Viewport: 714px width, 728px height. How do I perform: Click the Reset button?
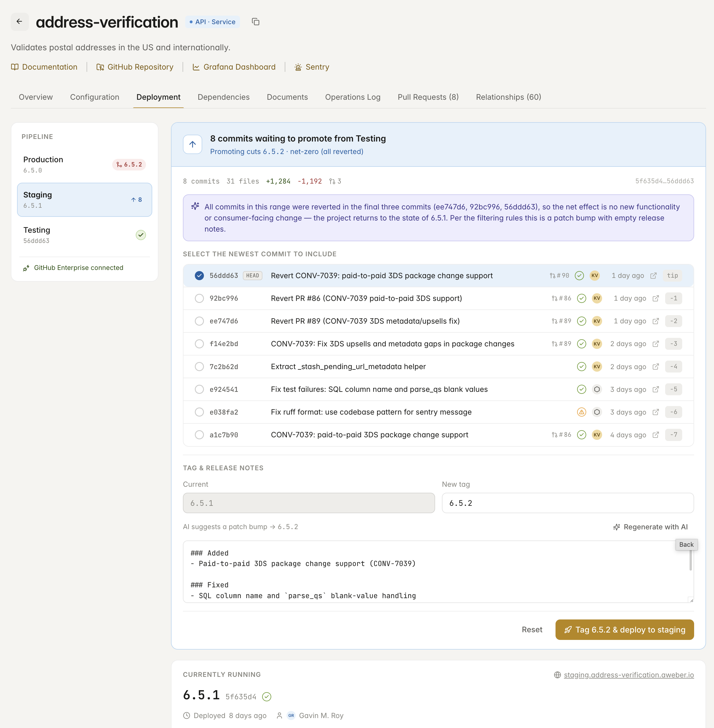[x=532, y=629]
